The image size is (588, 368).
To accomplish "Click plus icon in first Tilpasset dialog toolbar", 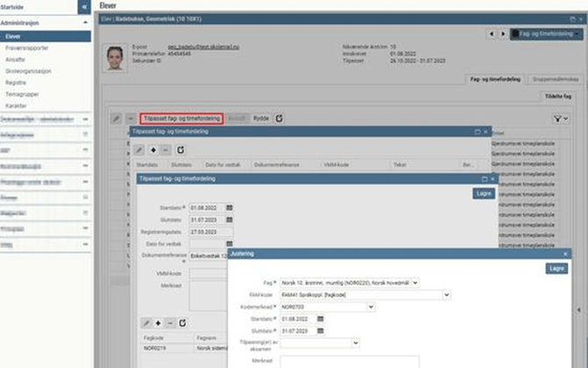I will 154,150.
